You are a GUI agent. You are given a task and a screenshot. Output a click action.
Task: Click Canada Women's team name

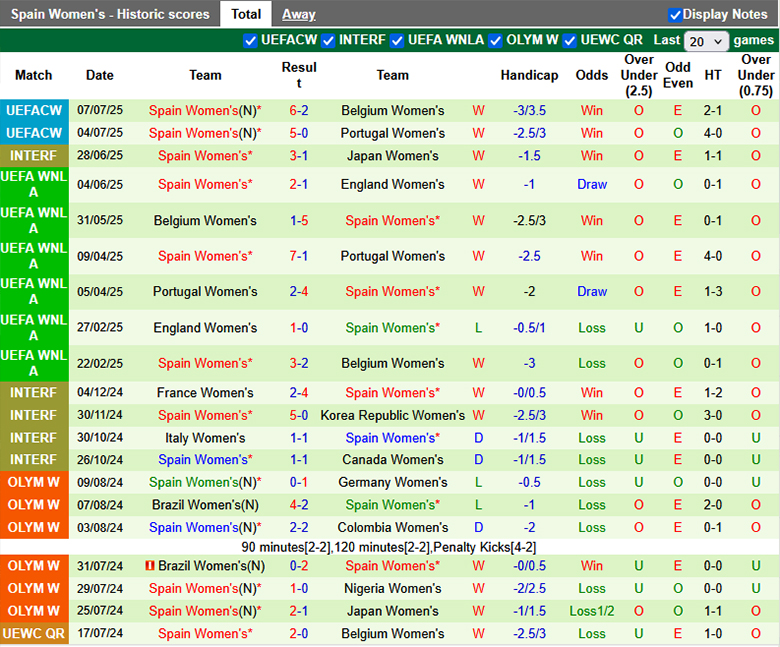pos(392,460)
